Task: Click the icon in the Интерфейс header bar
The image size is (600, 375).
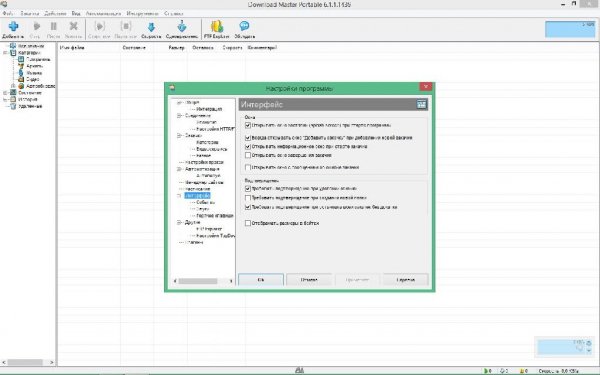Action: 421,104
